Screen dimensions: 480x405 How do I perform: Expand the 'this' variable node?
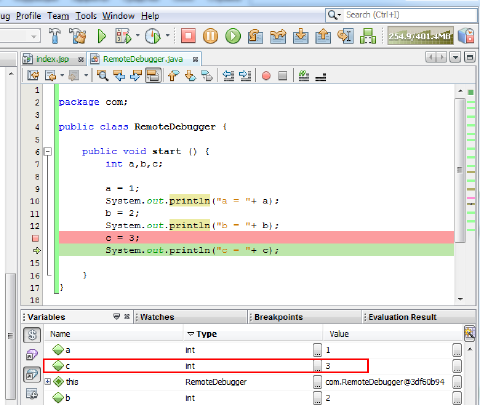[48, 381]
